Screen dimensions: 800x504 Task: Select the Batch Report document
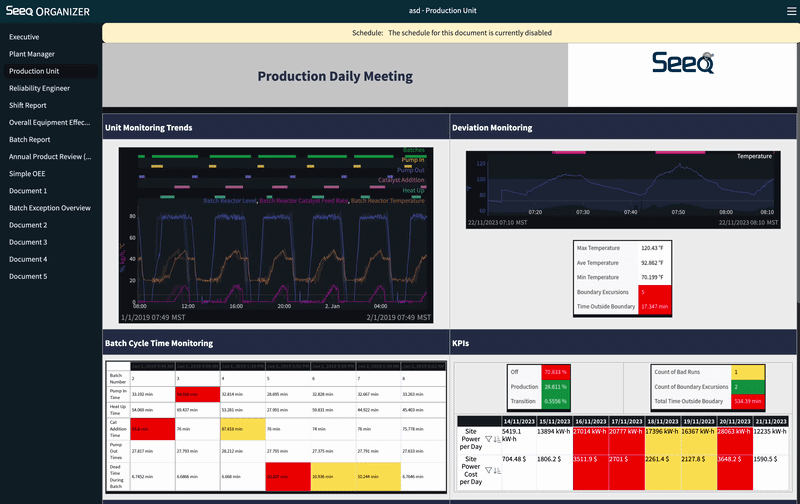click(x=30, y=139)
